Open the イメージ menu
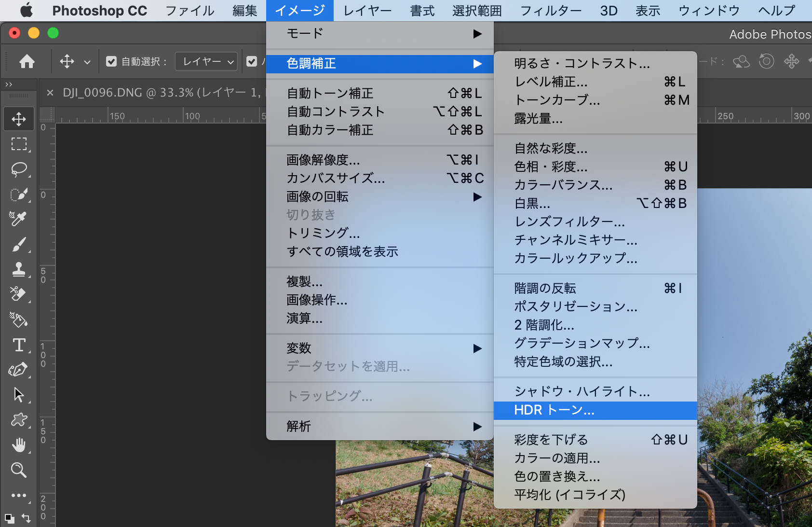812x527 pixels. pos(300,10)
